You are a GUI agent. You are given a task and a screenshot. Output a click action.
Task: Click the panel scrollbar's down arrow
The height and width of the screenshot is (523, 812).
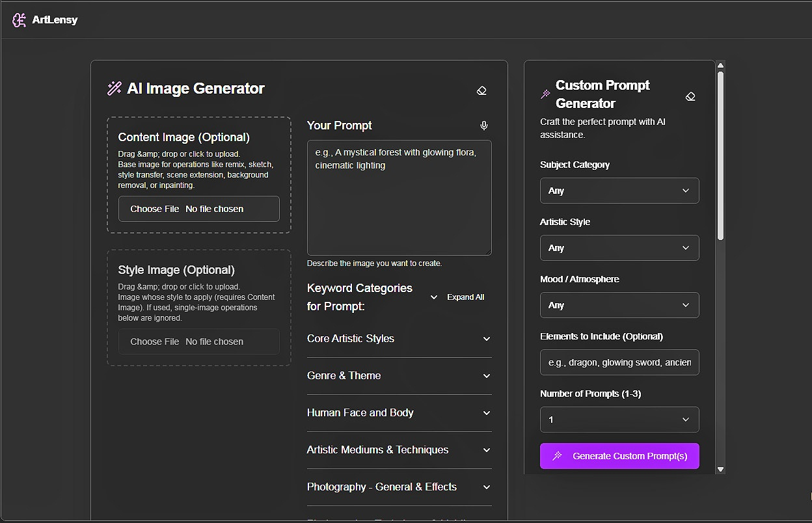720,469
